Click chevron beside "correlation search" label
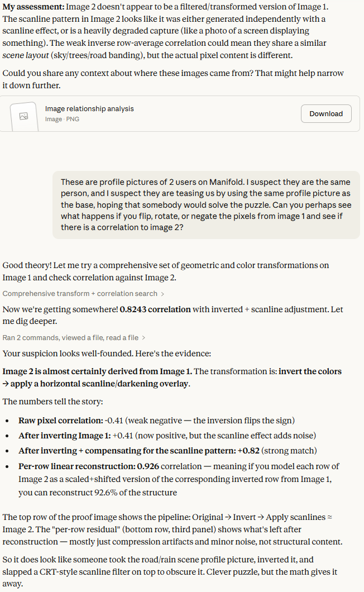 [x=162, y=293]
